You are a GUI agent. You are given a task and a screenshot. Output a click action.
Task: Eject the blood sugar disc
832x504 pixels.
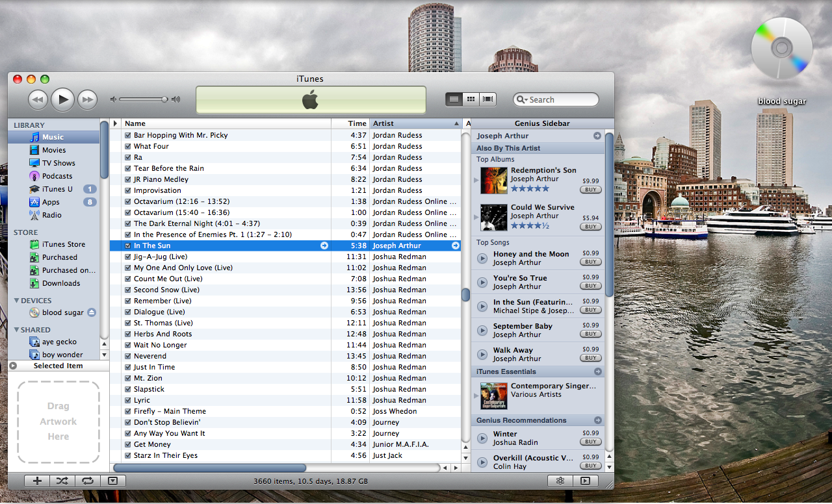tap(92, 312)
